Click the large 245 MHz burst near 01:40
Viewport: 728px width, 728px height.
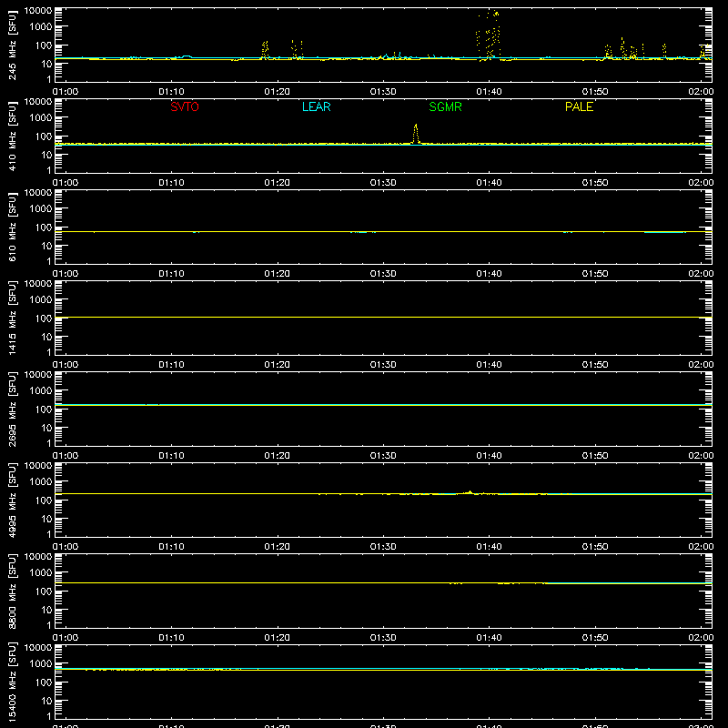(489, 35)
